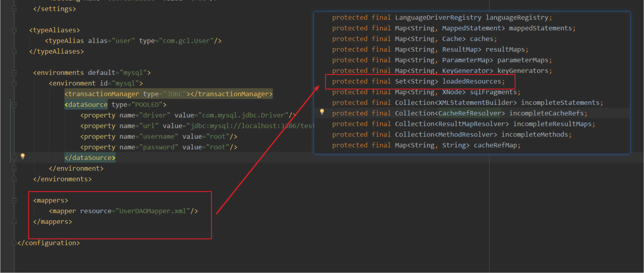Click the password property name attribute

click(x=160, y=147)
